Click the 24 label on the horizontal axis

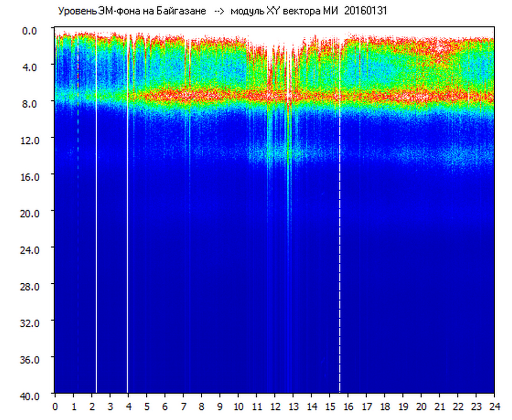tap(494, 406)
